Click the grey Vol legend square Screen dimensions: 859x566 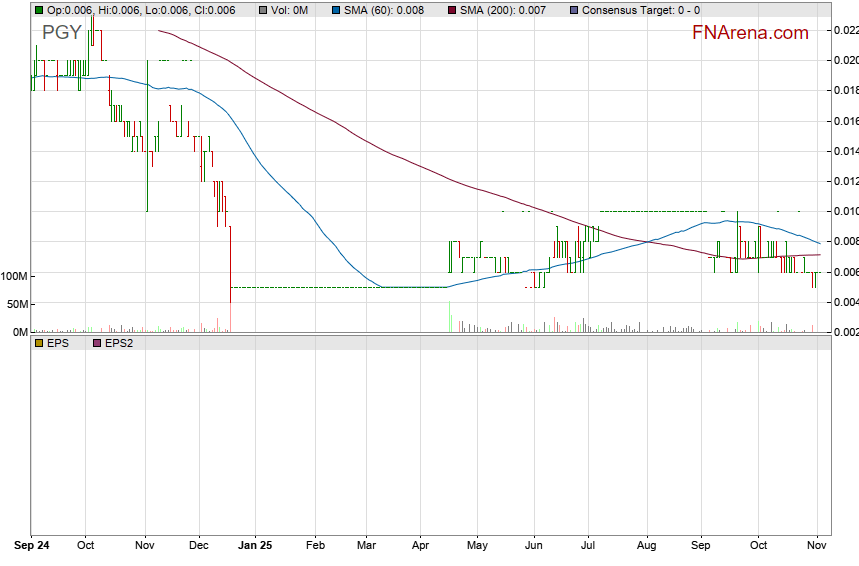click(262, 10)
